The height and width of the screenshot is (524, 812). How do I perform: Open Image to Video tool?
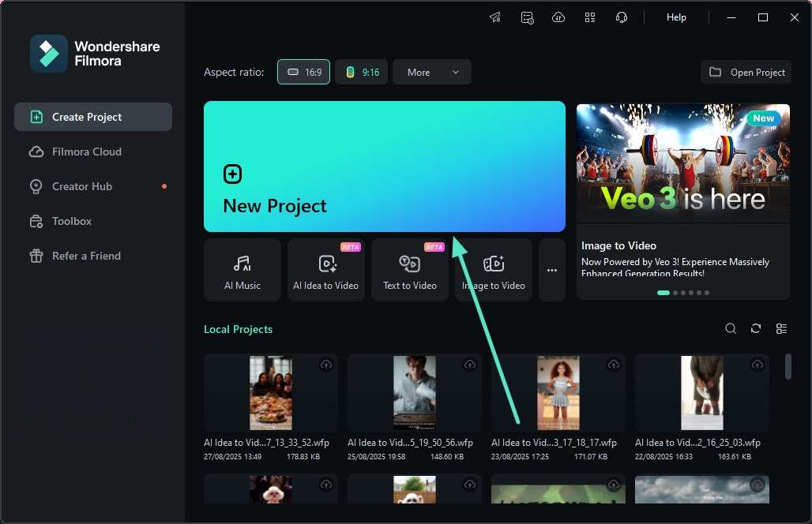[x=494, y=270]
